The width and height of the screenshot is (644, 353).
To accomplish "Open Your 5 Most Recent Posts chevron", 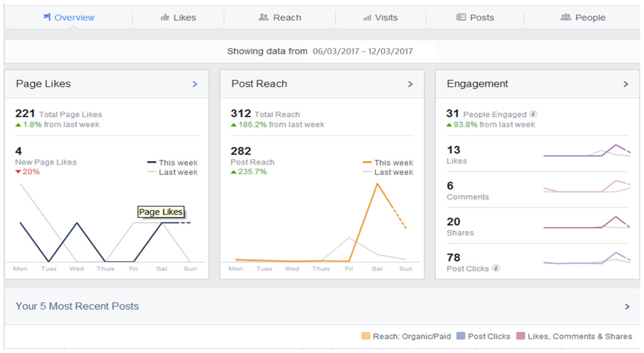I will (x=627, y=306).
